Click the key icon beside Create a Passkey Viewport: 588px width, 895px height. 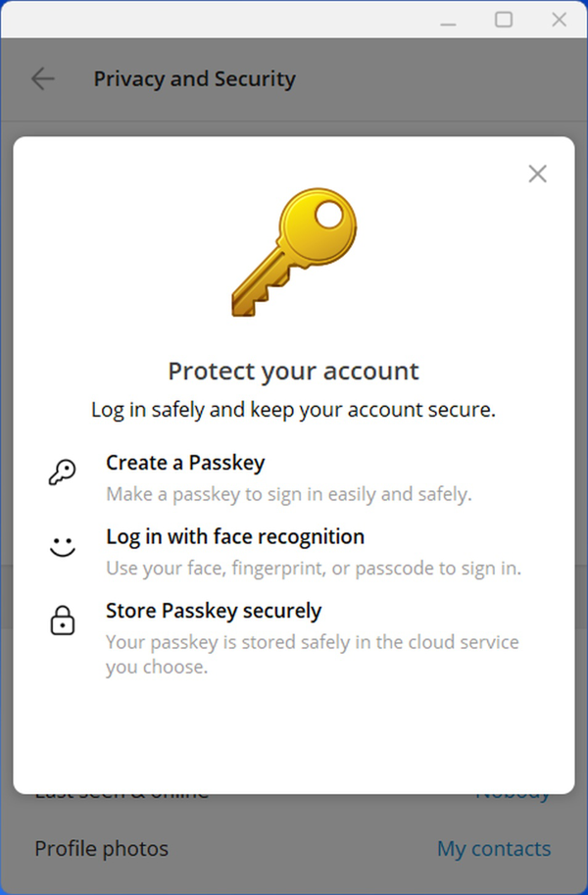(x=62, y=472)
